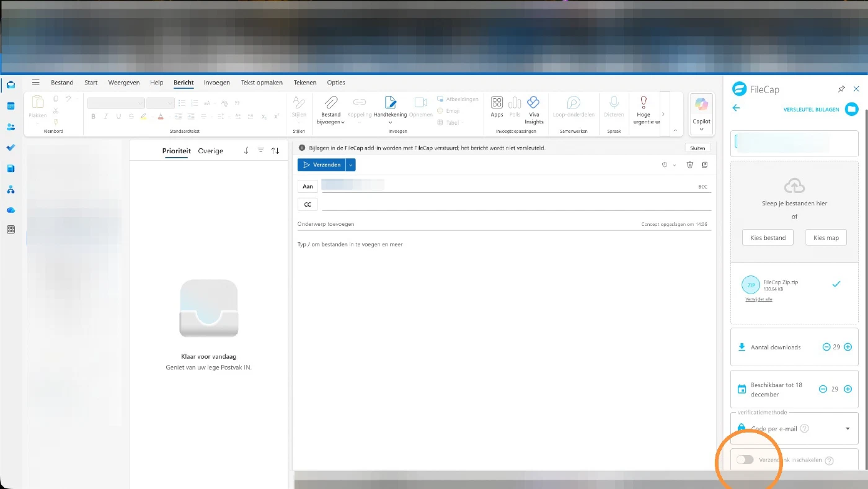The width and height of the screenshot is (868, 489).
Task: Open the People contacts icon in the sidebar
Action: click(x=11, y=127)
